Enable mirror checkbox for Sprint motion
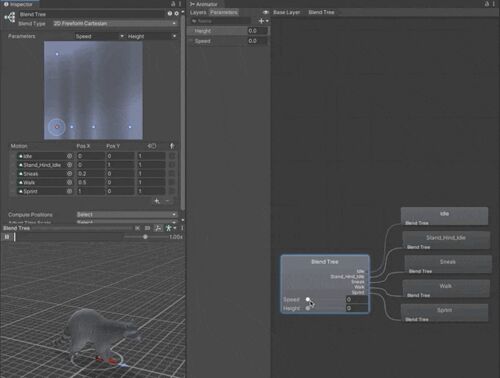 tap(172, 191)
